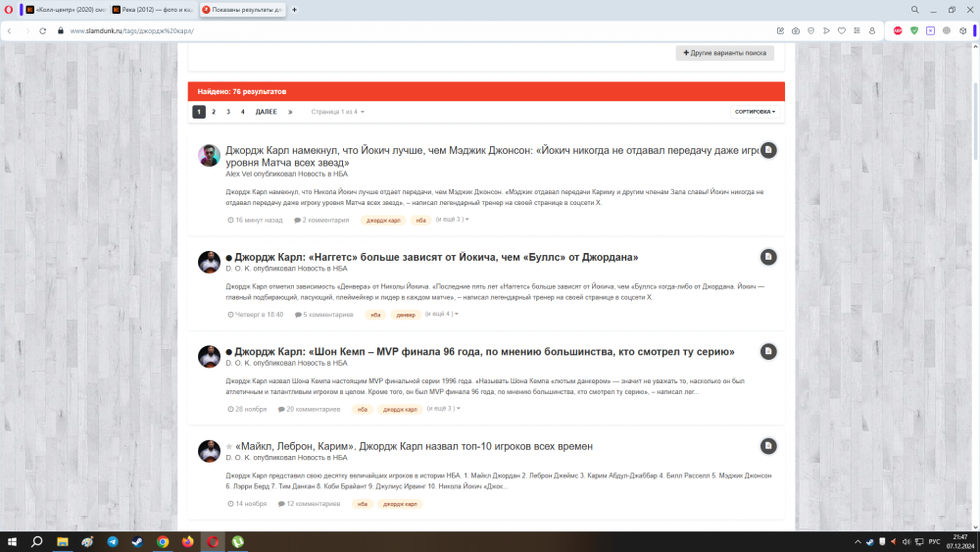Open the Шон Кемп MVP финала article
980x552 pixels.
pyautogui.click(x=484, y=351)
